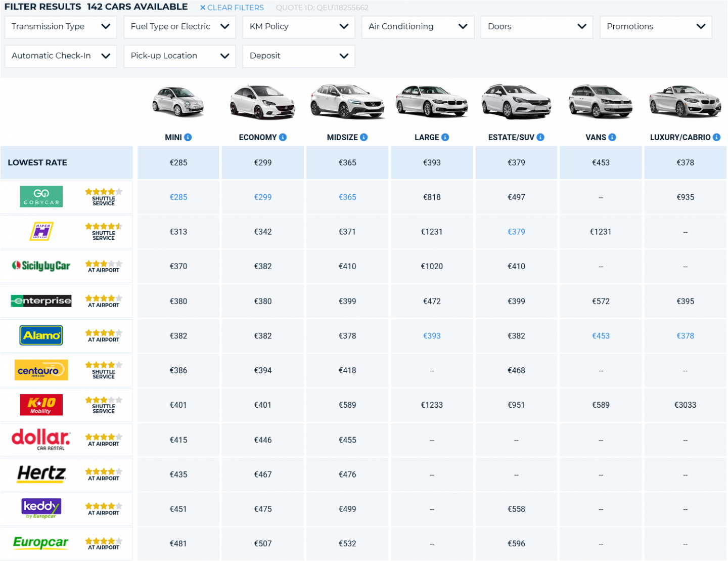Expand the Transmission Type dropdown
The width and height of the screenshot is (728, 561).
[61, 27]
